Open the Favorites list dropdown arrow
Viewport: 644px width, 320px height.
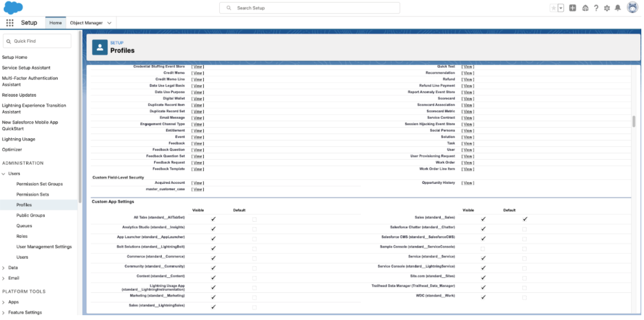(x=561, y=8)
